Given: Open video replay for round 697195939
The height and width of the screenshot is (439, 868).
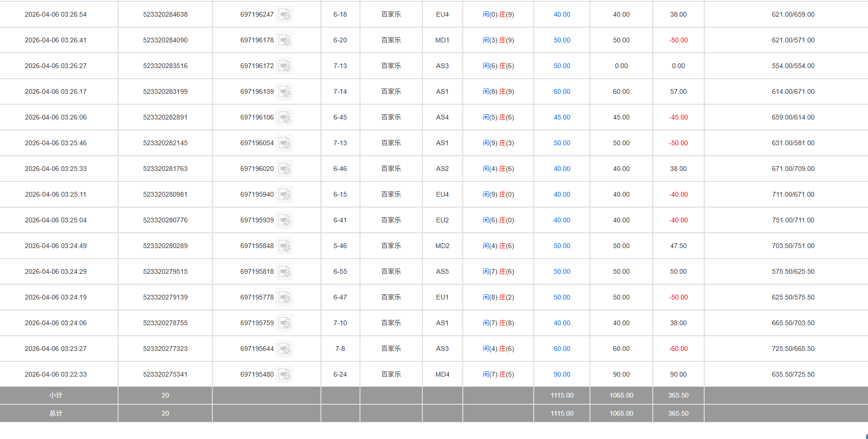Looking at the screenshot, I should click(284, 220).
